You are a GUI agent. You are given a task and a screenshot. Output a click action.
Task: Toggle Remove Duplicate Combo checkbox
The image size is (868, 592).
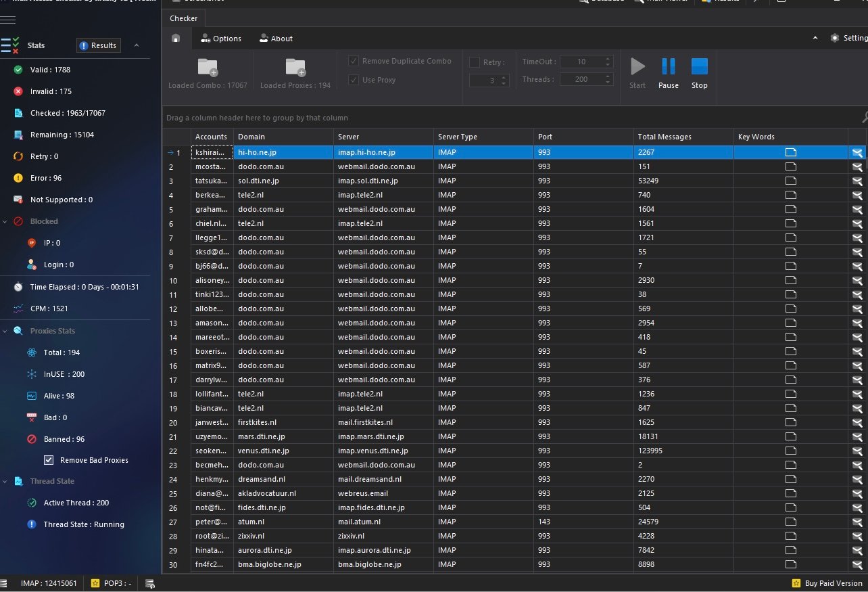(354, 61)
